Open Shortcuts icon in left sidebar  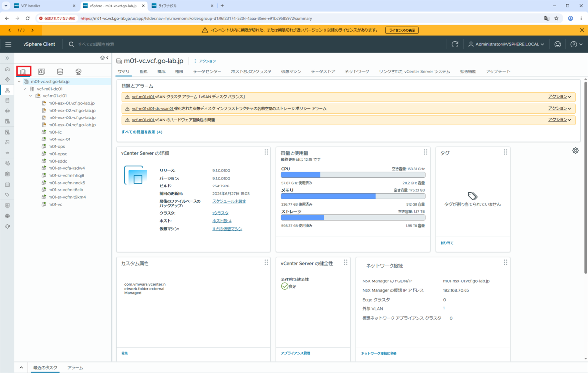pos(7,79)
